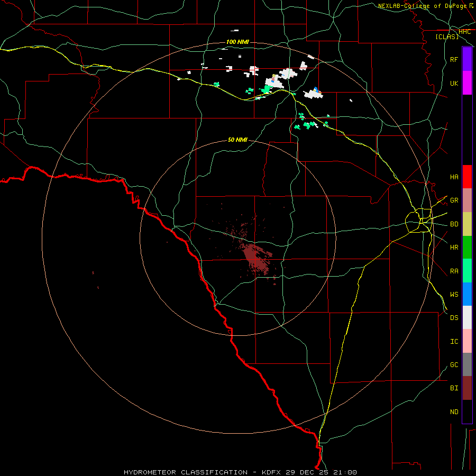Click the ND black legend swatch
The width and height of the screenshot is (476, 476).
[x=467, y=411]
